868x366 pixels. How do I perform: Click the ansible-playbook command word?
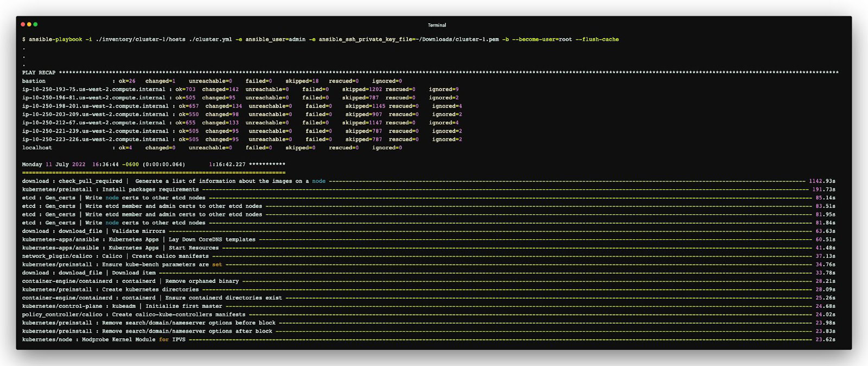55,40
